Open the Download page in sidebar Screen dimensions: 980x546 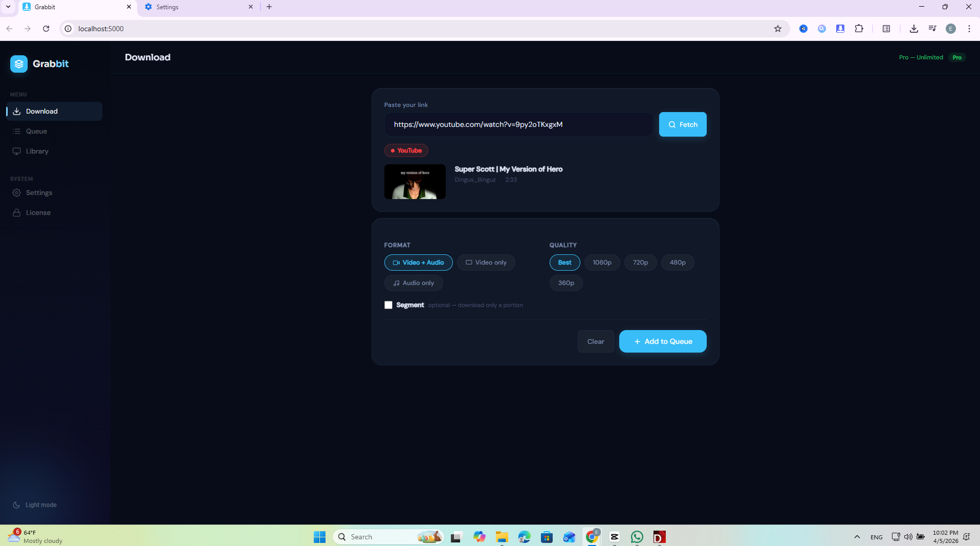pos(54,111)
